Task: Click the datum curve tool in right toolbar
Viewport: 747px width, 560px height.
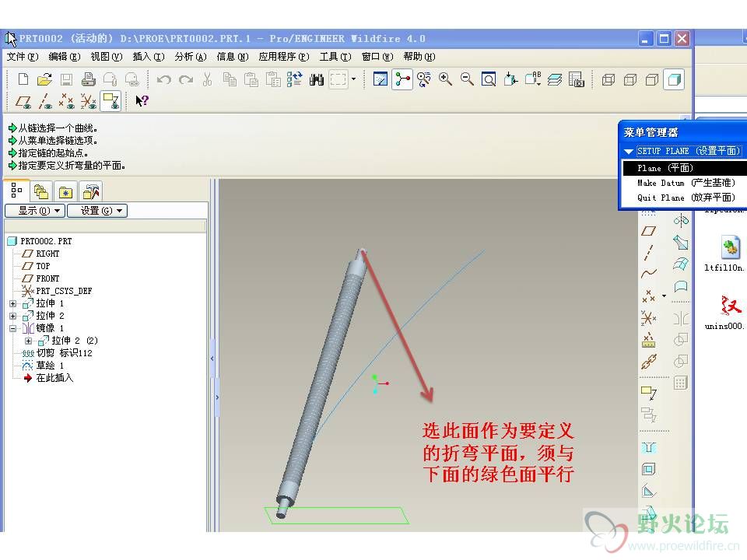Action: pos(648,273)
